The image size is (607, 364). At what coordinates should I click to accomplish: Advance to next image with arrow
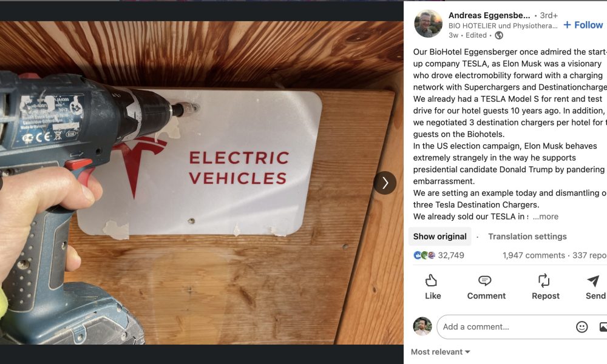pos(385,183)
